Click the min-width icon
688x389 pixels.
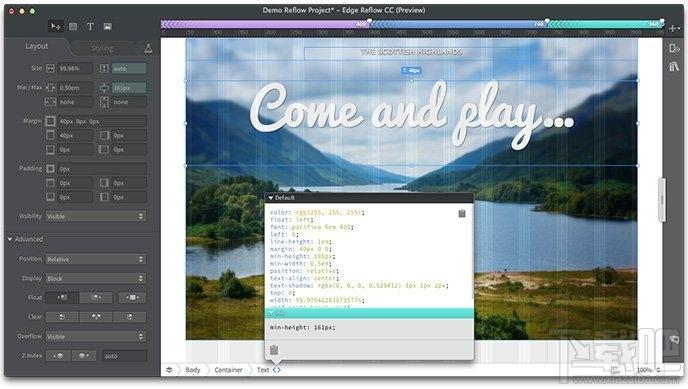pyautogui.click(x=50, y=88)
